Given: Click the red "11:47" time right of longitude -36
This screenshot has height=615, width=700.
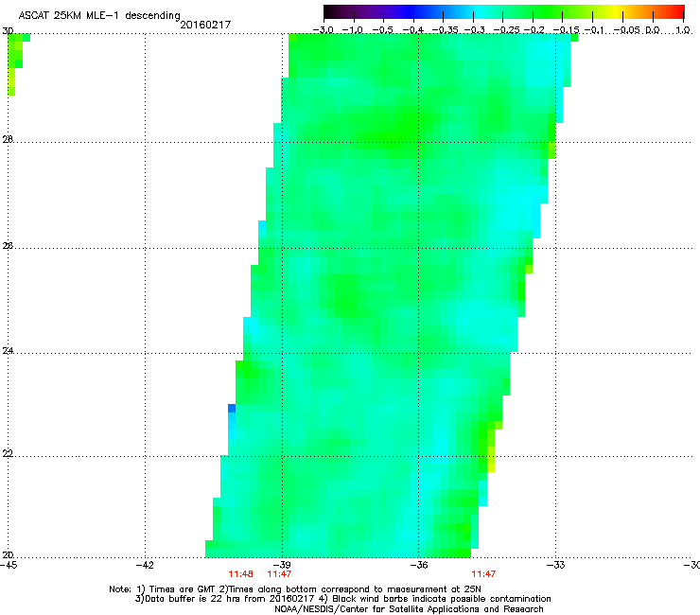Looking at the screenshot, I should (x=483, y=574).
